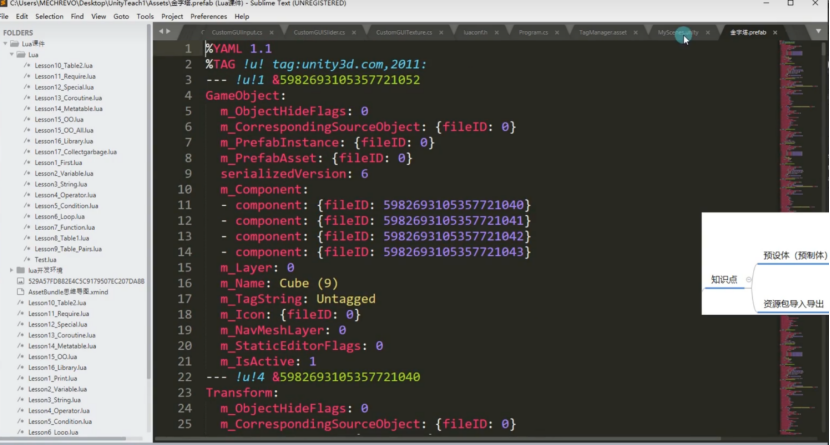
Task: Click the sidebar horizontal scrollbar
Action: [x=64, y=438]
